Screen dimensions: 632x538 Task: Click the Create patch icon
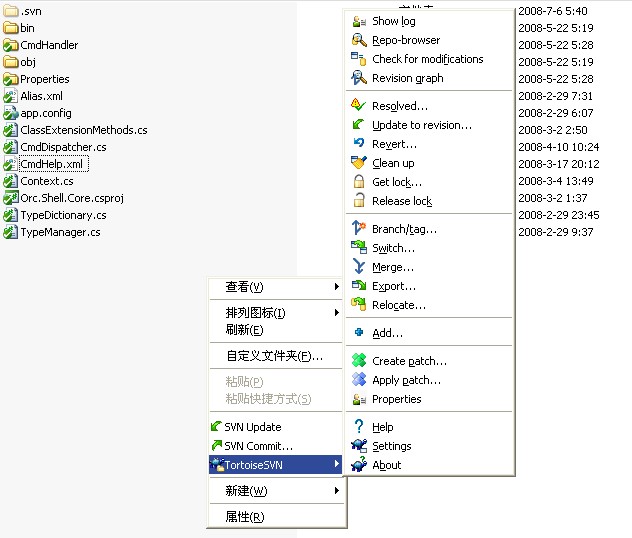(x=359, y=361)
